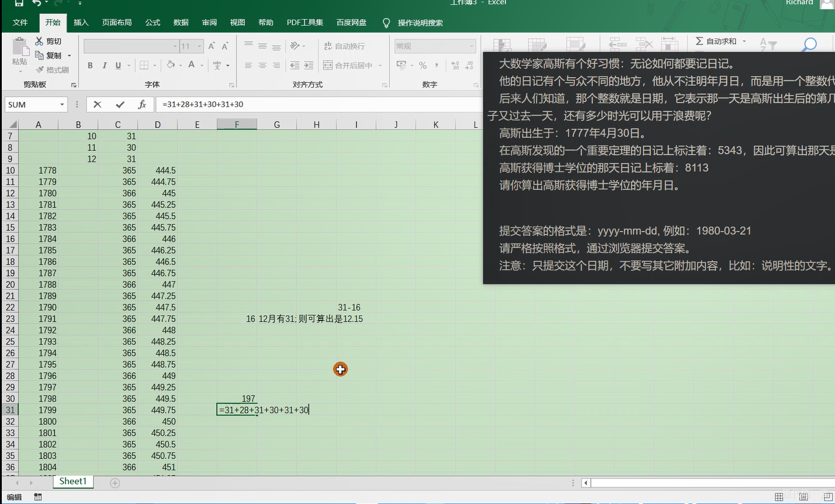The width and height of the screenshot is (835, 504).
Task: Click the Copy (复制) button
Action: click(x=49, y=55)
